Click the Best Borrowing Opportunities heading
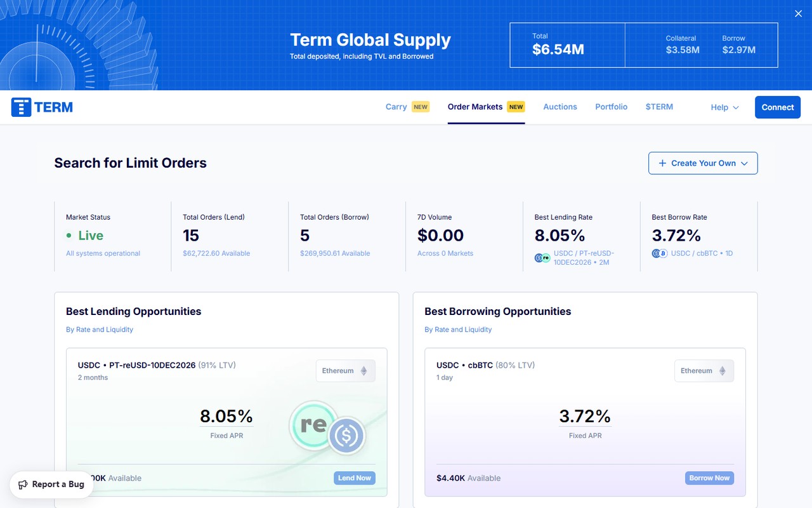 497,311
